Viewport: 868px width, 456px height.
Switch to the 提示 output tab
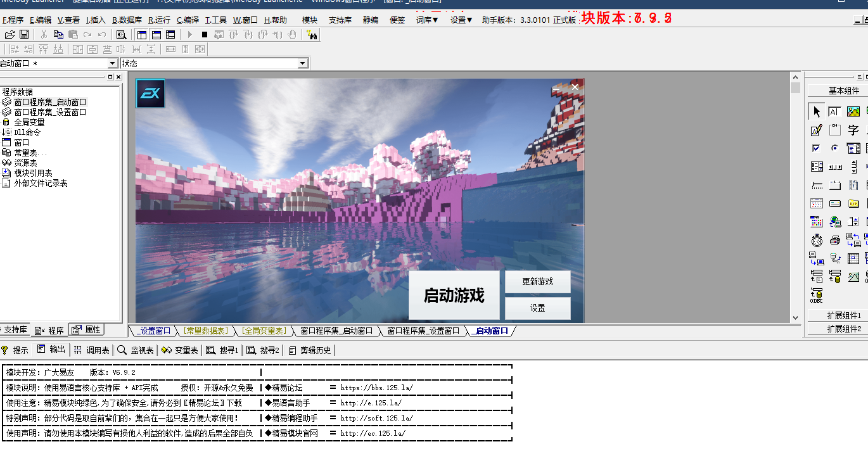point(15,350)
